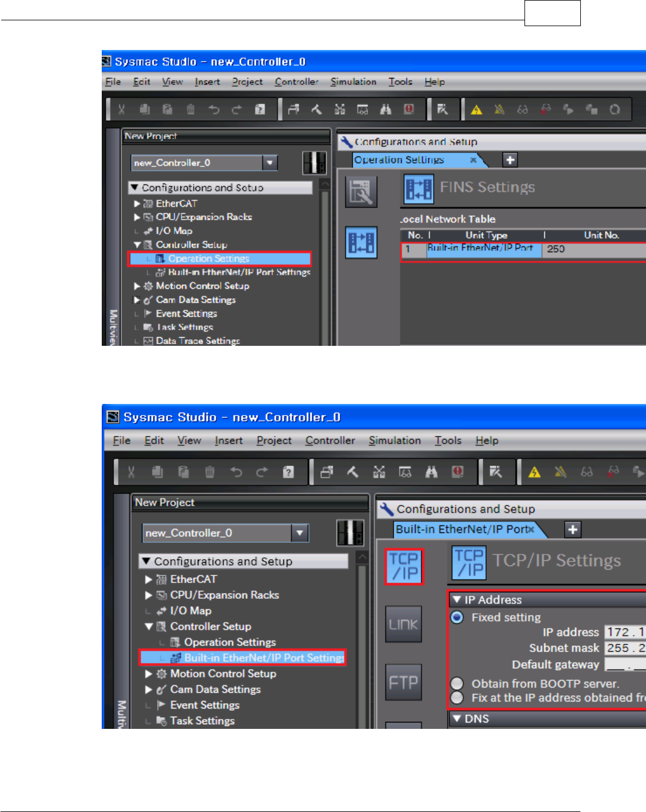The image size is (646, 812).
Task: Collapse the DNS section
Action: click(457, 719)
